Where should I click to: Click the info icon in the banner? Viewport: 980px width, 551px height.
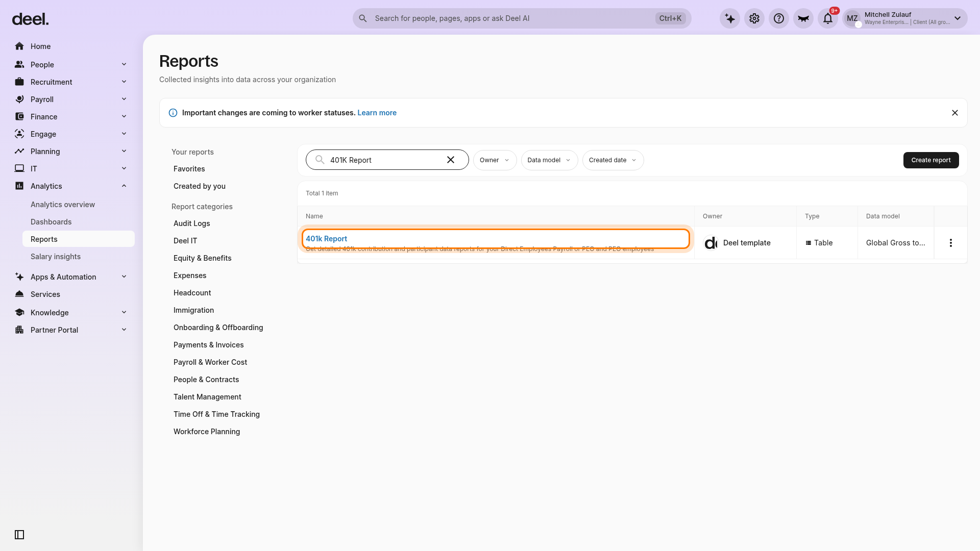[x=173, y=113]
